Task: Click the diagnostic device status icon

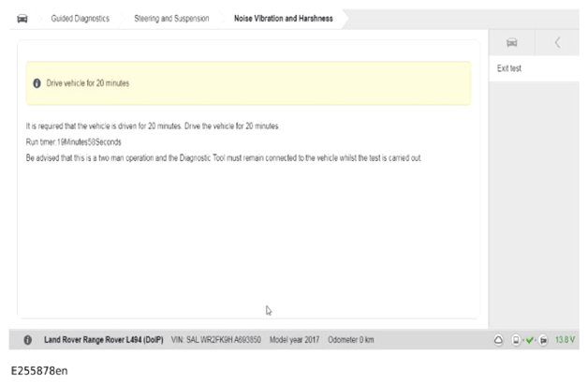Action: pyautogui.click(x=516, y=340)
